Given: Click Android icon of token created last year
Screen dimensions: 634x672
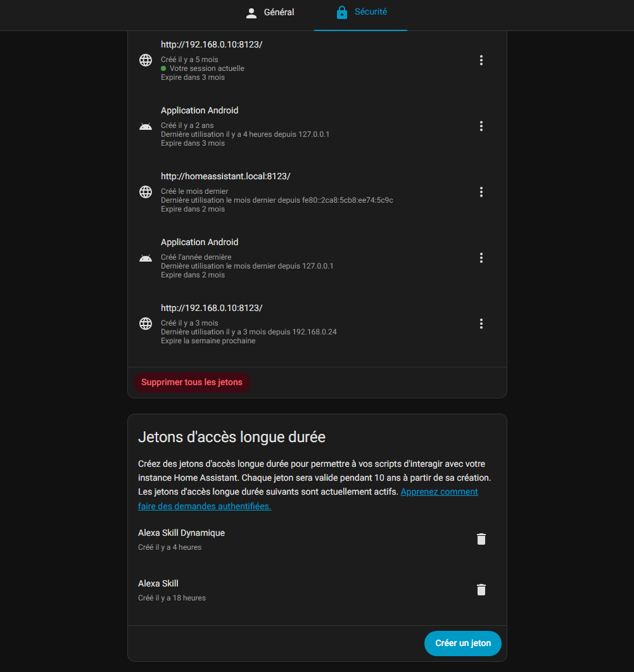Looking at the screenshot, I should [x=146, y=258].
